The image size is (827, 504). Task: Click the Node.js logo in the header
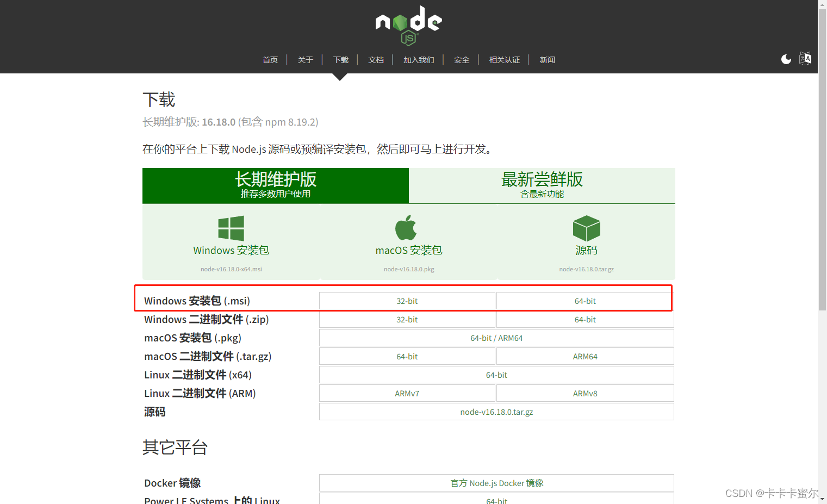[408, 26]
